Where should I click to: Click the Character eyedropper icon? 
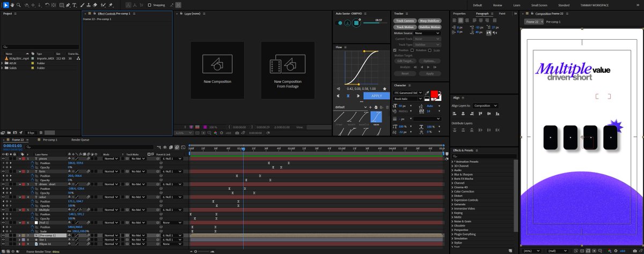tap(427, 93)
